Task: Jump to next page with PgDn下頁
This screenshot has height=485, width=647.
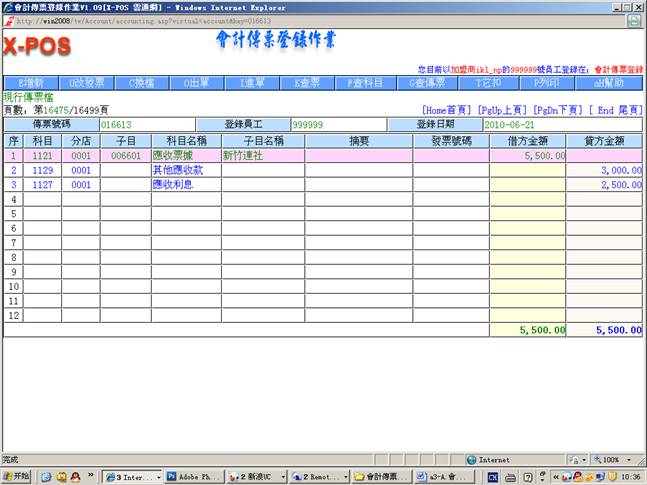Action: (556, 110)
